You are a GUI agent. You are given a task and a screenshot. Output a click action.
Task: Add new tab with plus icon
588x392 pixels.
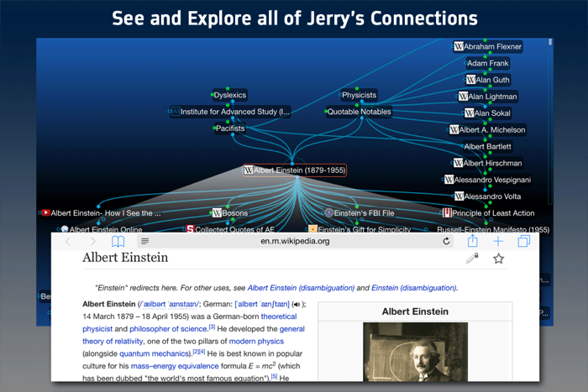tap(498, 242)
